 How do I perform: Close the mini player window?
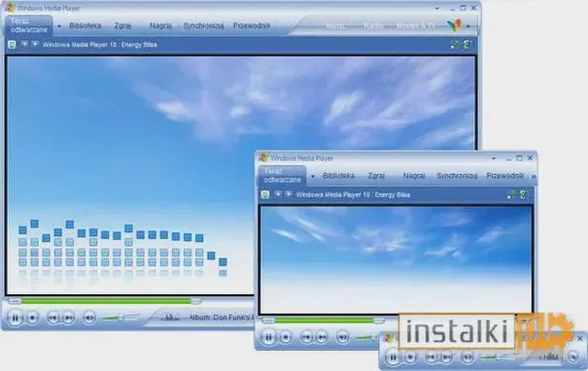(580, 339)
